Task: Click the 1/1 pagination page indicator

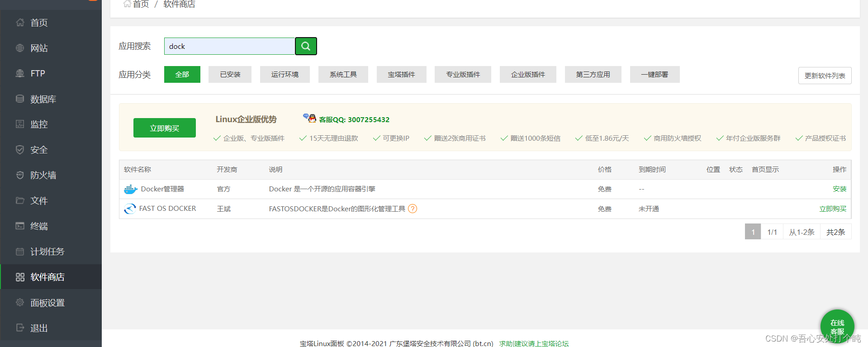Action: [772, 232]
